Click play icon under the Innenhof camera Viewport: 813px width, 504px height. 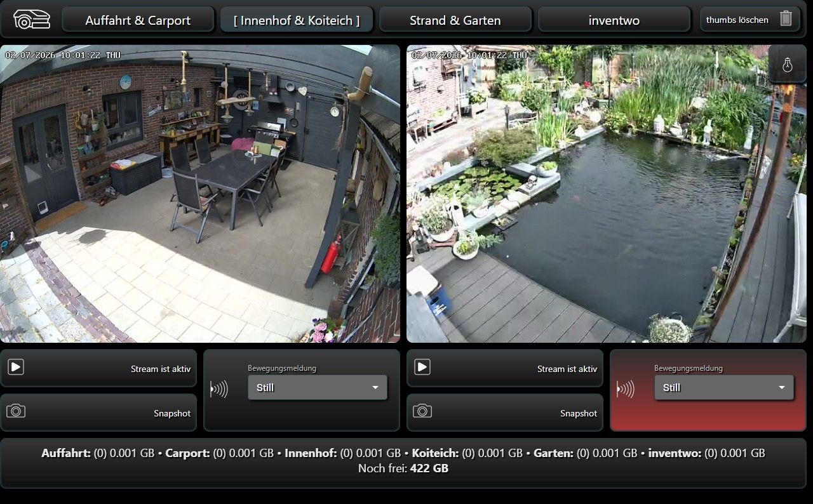(x=16, y=367)
